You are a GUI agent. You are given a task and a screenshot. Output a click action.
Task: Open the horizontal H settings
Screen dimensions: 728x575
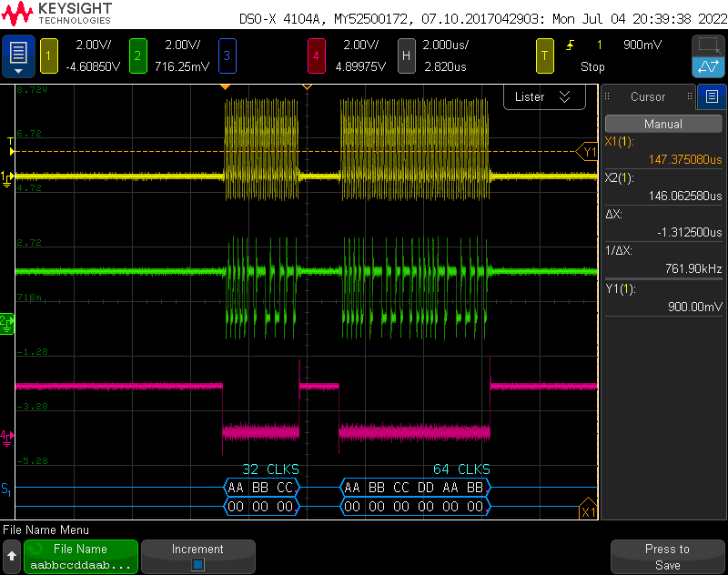[406, 56]
